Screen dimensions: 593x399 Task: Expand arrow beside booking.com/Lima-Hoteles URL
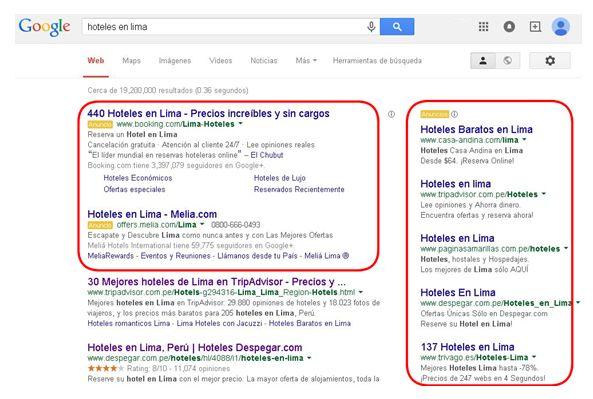point(241,124)
